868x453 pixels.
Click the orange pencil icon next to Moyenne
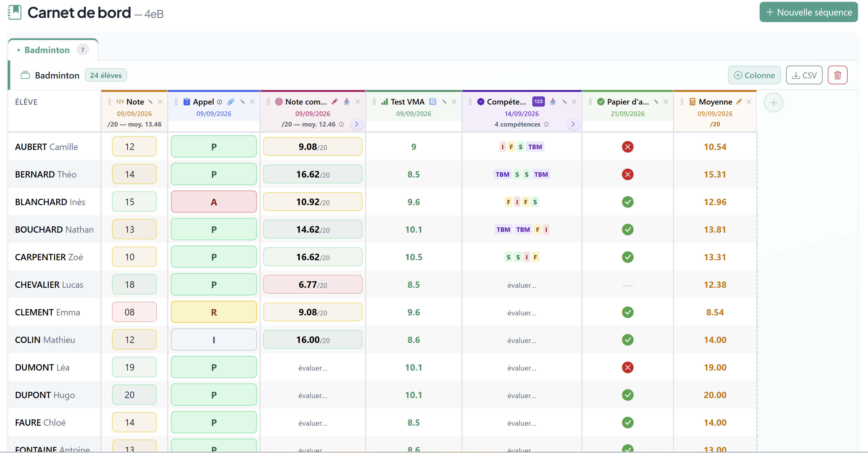(x=739, y=102)
